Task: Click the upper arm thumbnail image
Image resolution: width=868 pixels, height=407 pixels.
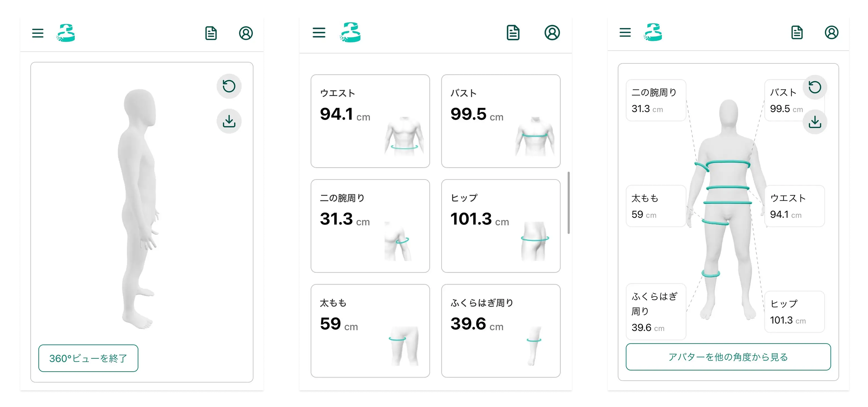Action: pyautogui.click(x=398, y=241)
